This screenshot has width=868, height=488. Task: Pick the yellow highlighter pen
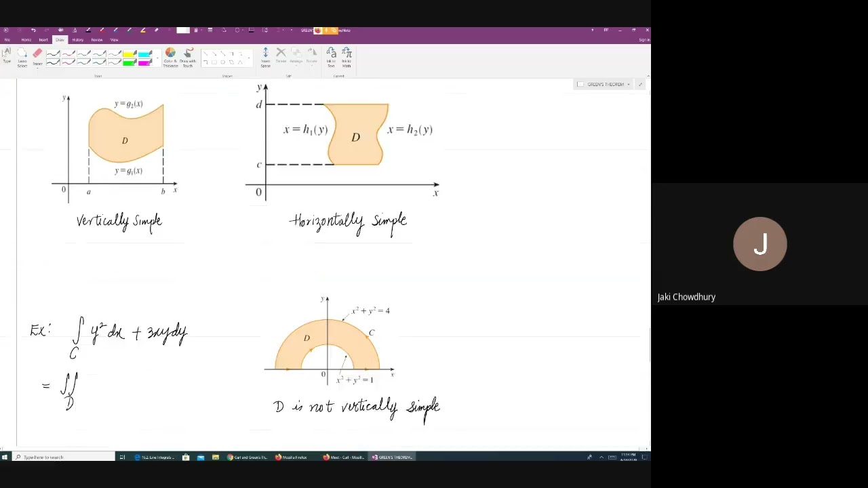130,54
